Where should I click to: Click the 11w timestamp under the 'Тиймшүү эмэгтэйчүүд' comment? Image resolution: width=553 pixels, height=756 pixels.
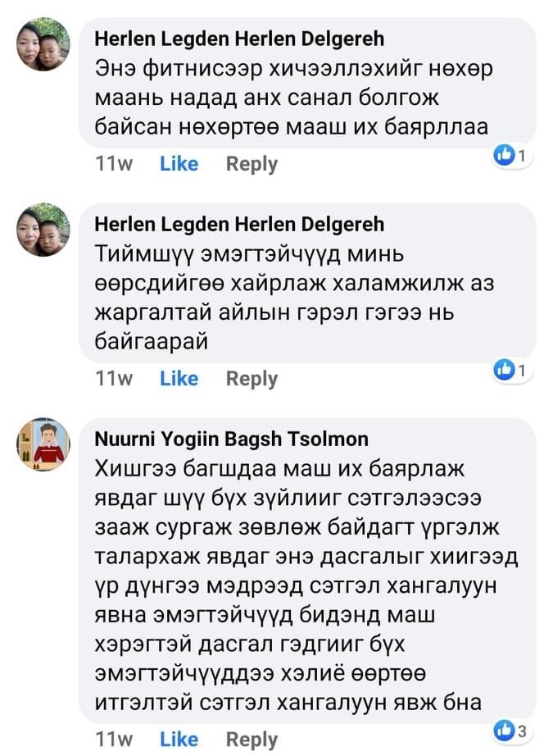114,379
